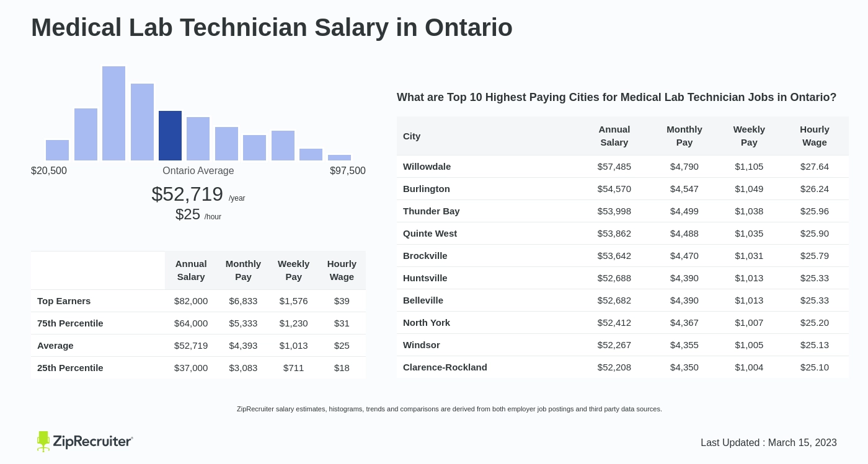Screen dimensions: 868x464
Task: Click the shortest rightmost histogram bar
Action: 339,157
